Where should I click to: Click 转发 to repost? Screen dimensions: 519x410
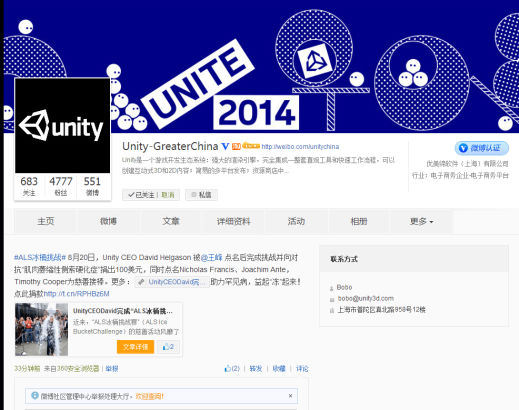[256, 369]
